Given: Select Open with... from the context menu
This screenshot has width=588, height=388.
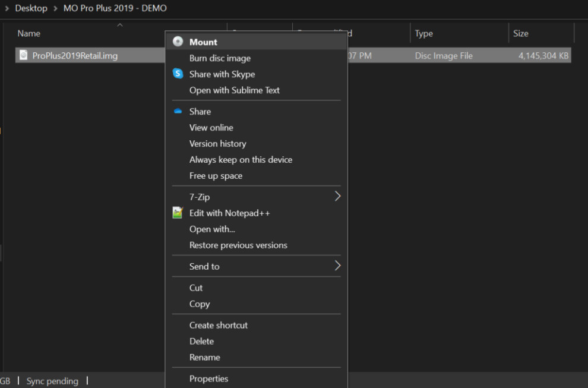Looking at the screenshot, I should click(211, 229).
